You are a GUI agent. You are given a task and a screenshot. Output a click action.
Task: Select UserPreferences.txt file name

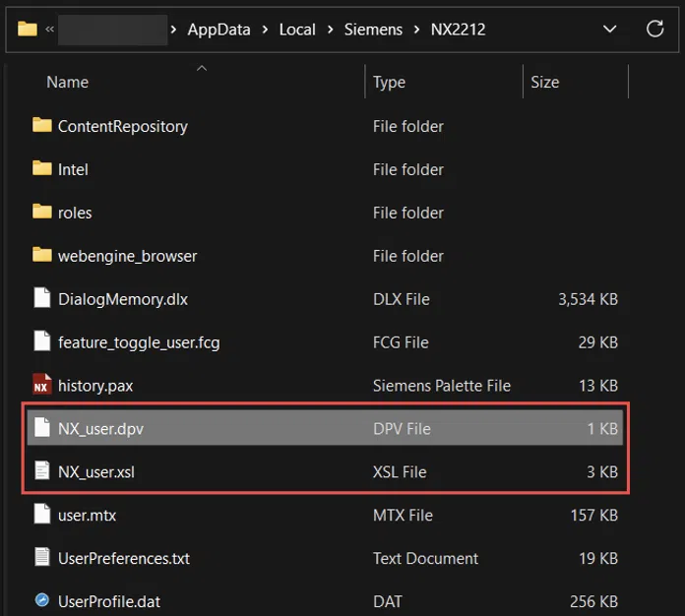(x=124, y=559)
